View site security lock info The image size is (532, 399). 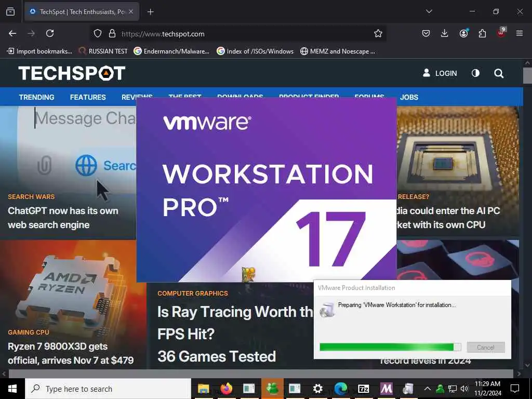[112, 34]
